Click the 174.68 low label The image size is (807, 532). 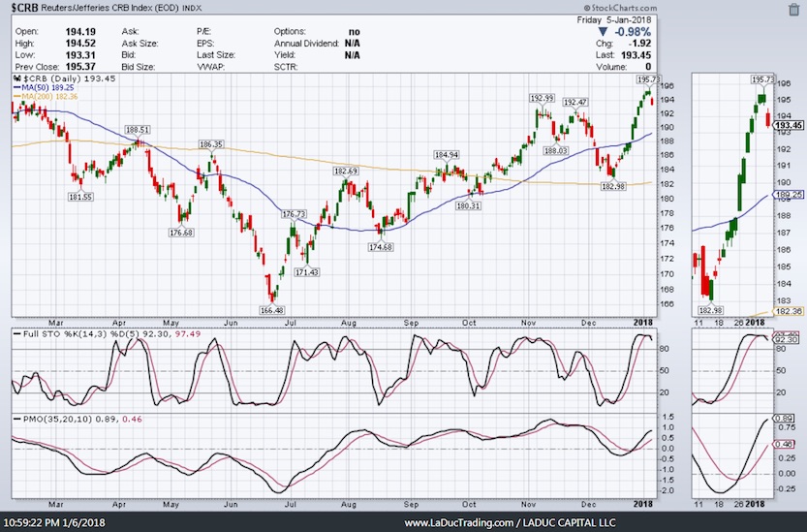[x=381, y=247]
